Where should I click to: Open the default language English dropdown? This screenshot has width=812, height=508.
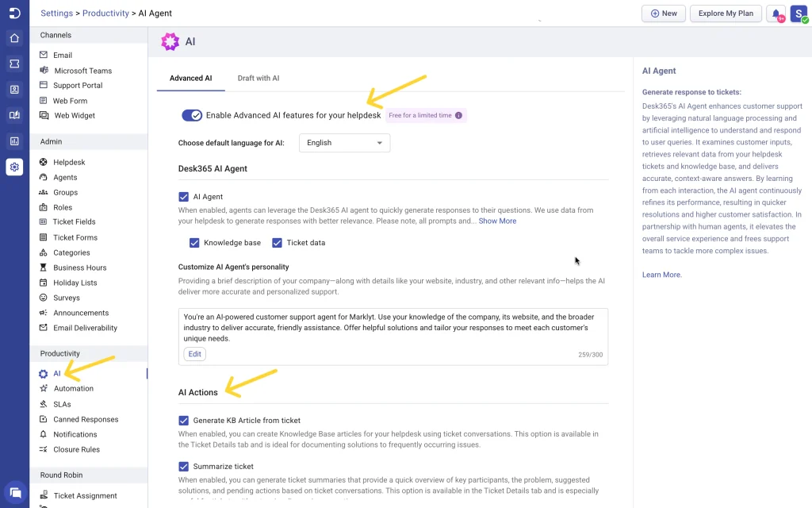344,143
